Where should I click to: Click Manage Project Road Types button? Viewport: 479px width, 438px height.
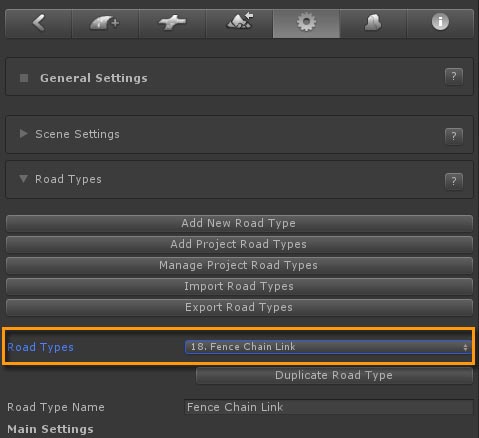click(239, 265)
